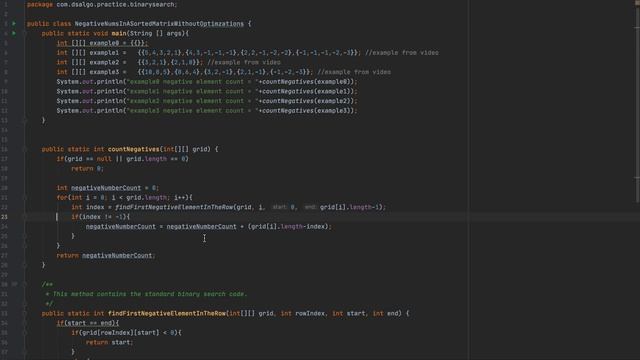
Task: Collapse the if(start == end) block fold marker
Action: point(24,323)
